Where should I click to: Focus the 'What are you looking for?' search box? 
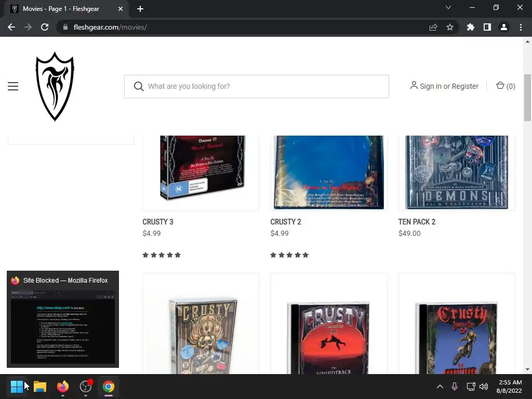point(257,87)
